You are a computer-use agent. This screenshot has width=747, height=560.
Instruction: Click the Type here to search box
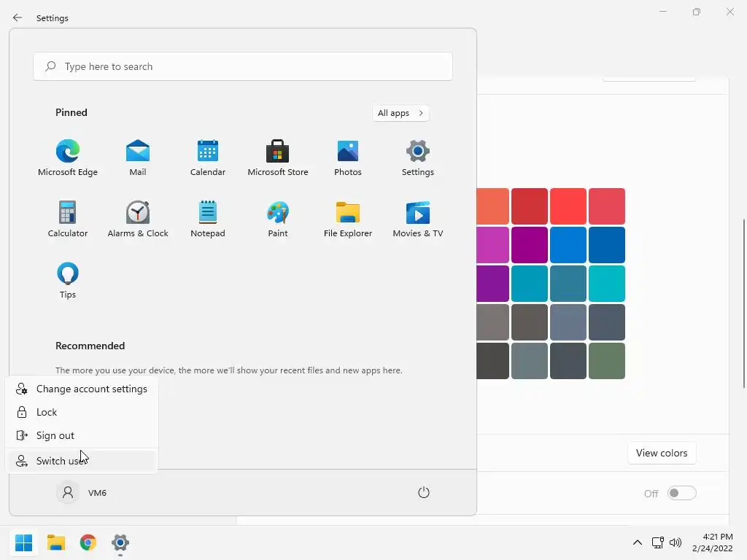[243, 66]
